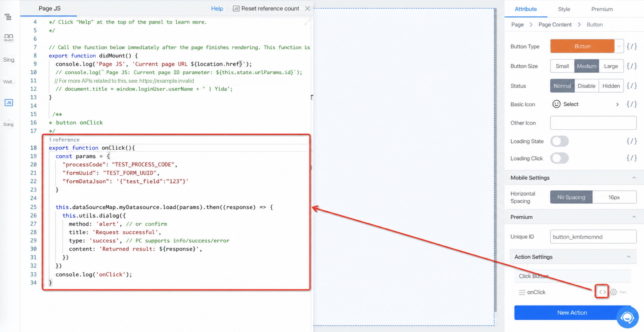Click the code brackets icon beside onClick

pyautogui.click(x=602, y=292)
